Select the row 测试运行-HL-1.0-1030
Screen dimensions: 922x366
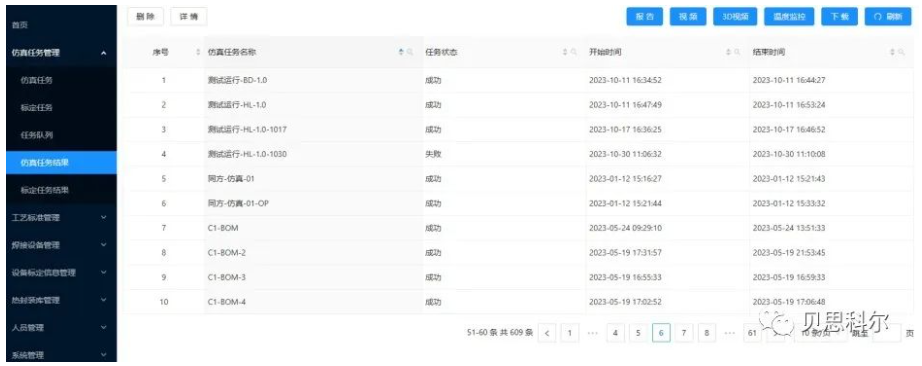(x=519, y=154)
